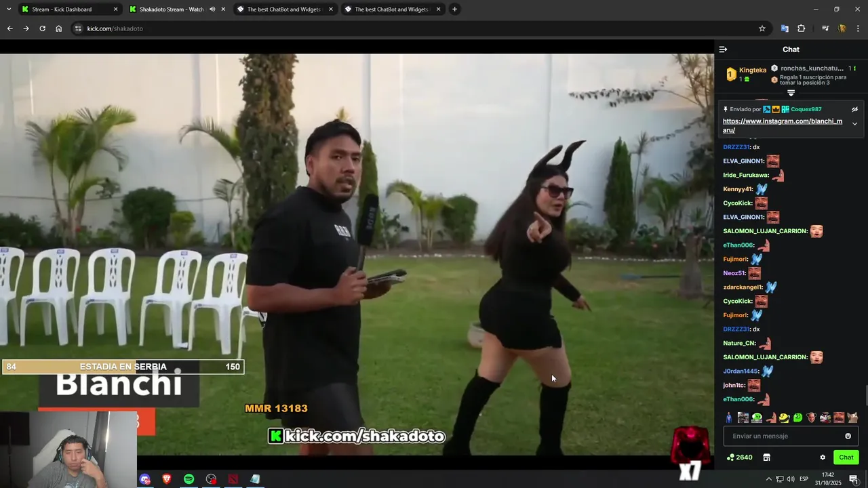Click the ESTADIA EN SERBIA progress bar

(x=122, y=367)
